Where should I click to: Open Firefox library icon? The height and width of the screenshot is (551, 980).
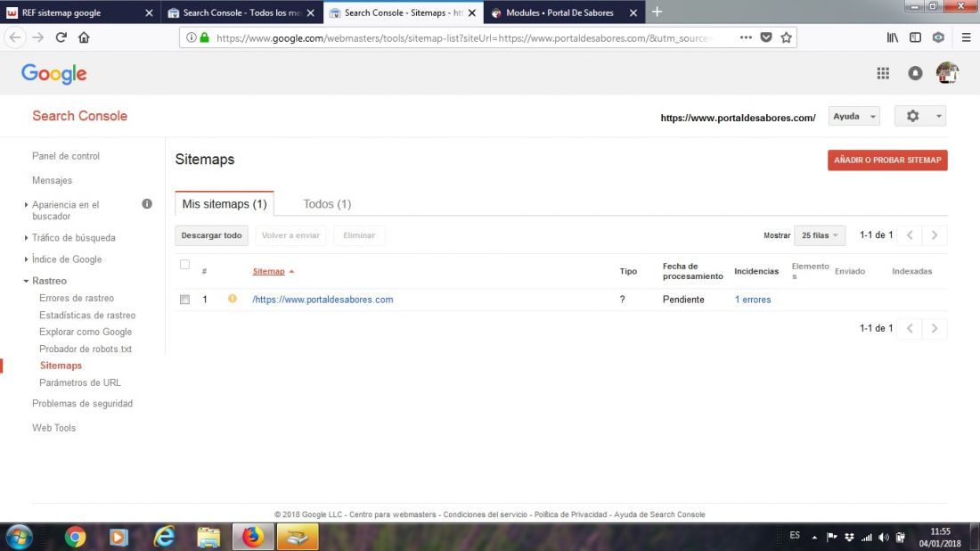[x=893, y=37]
